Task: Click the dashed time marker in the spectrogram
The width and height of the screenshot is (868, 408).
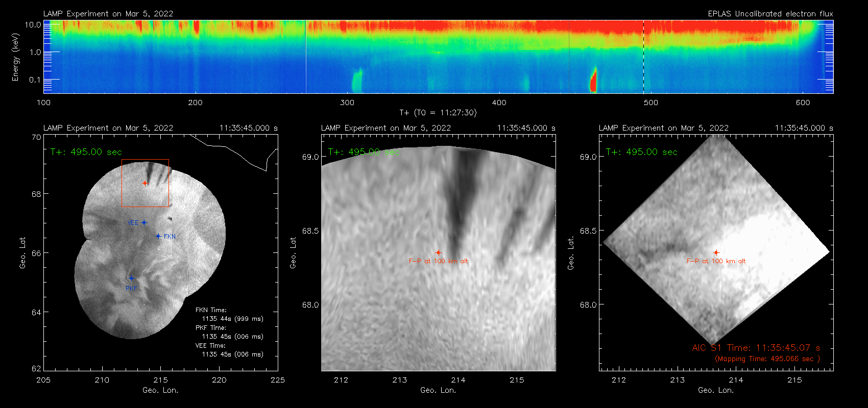Action: tap(643, 57)
